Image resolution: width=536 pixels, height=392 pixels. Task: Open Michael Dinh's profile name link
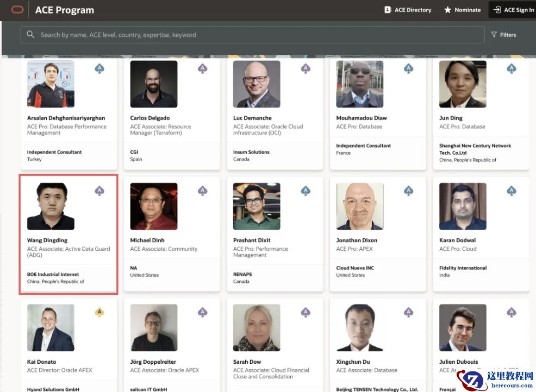(147, 240)
